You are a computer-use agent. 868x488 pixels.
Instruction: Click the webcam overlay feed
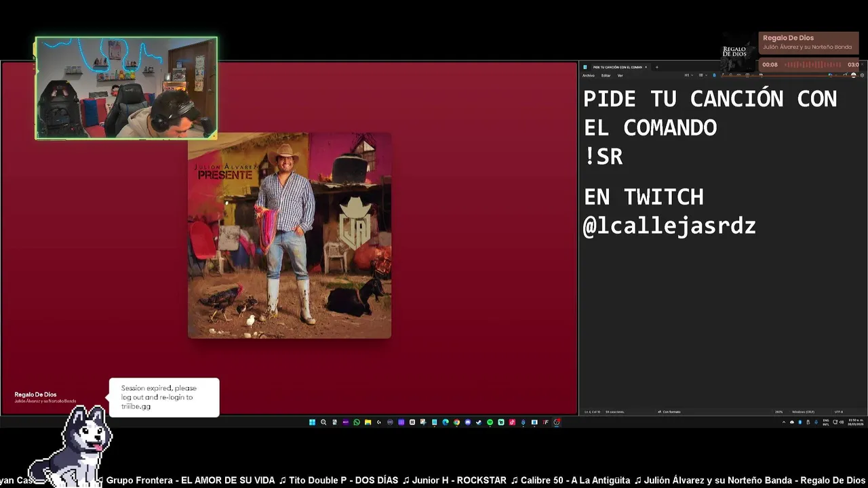[126, 88]
